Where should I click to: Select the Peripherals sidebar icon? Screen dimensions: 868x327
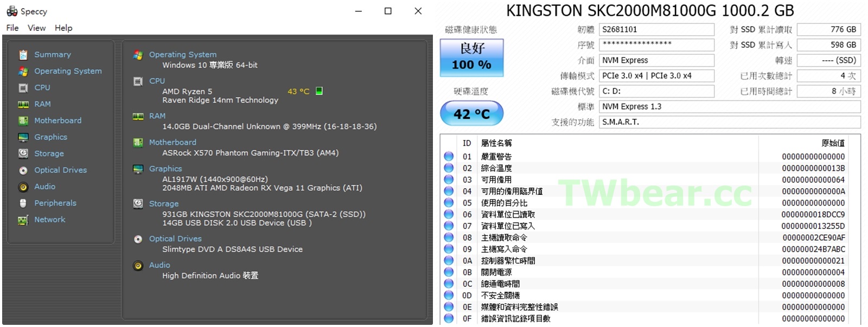(x=23, y=203)
